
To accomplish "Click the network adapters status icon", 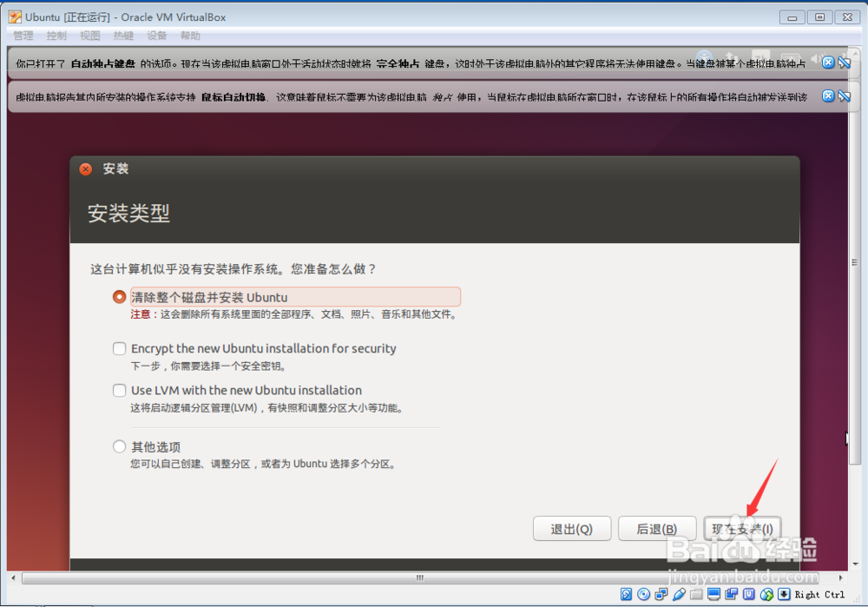I will click(x=660, y=595).
